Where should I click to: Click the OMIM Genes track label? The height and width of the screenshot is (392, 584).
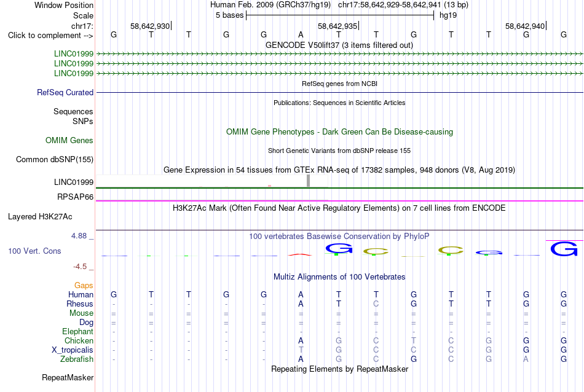coord(69,140)
